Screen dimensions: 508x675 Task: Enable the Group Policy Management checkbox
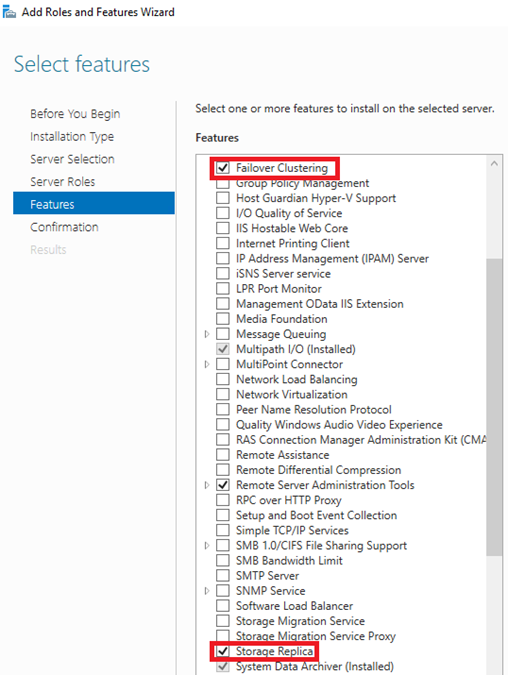pos(223,184)
